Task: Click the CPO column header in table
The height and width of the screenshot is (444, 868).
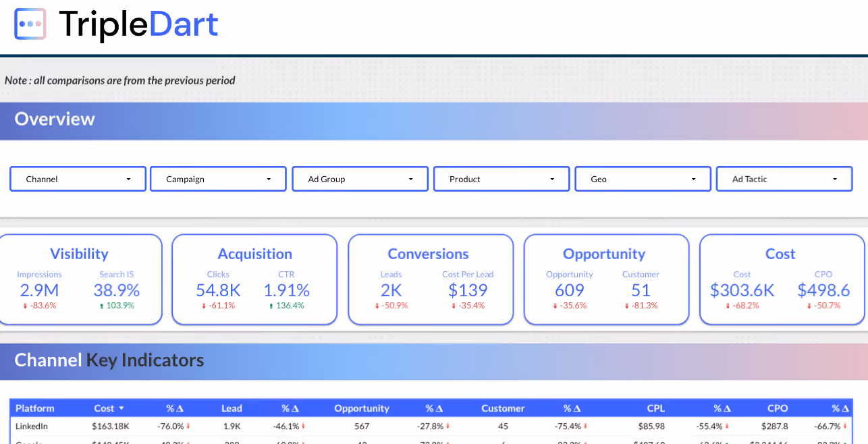Action: pos(778,408)
